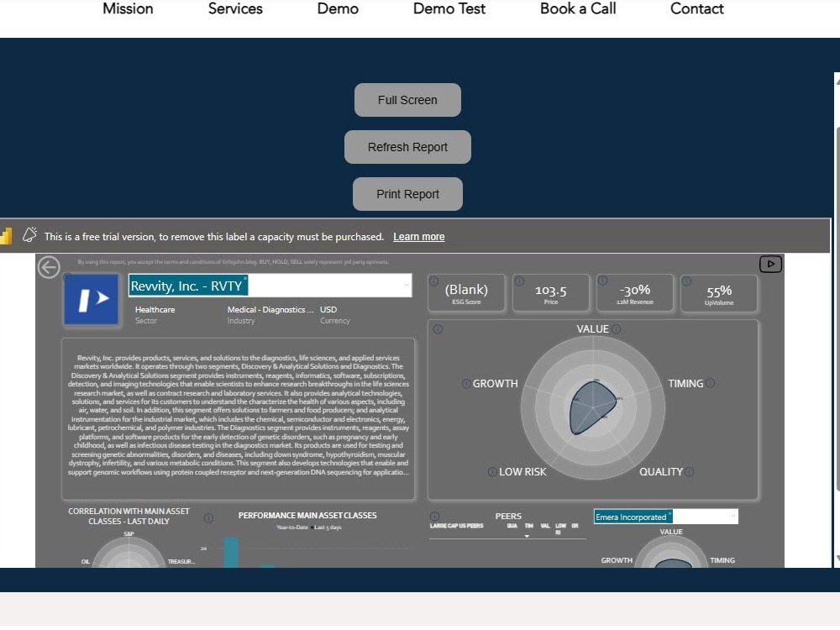Viewport: 840px width, 630px height.
Task: Open the Book a Call page
Action: (x=578, y=8)
